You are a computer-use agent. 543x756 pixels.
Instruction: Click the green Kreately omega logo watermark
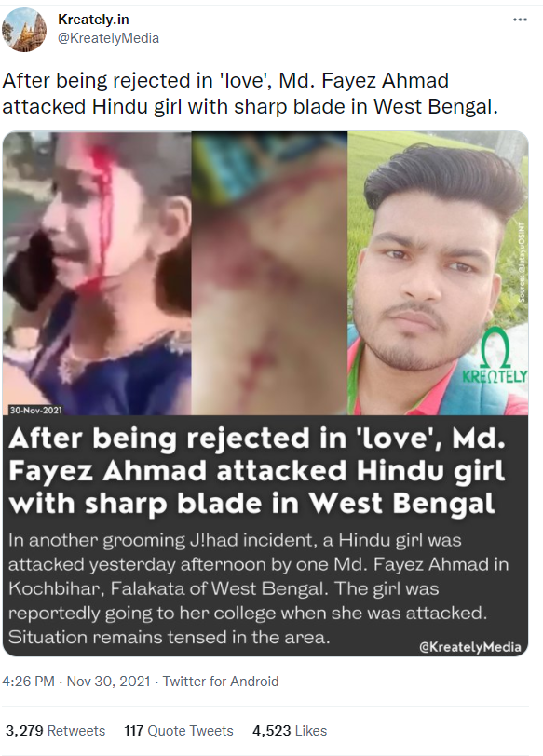point(495,356)
